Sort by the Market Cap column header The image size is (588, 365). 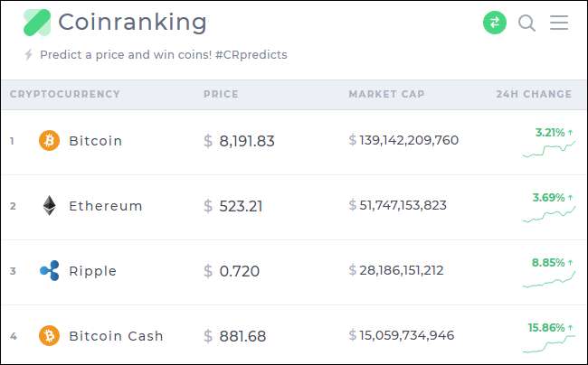point(386,94)
